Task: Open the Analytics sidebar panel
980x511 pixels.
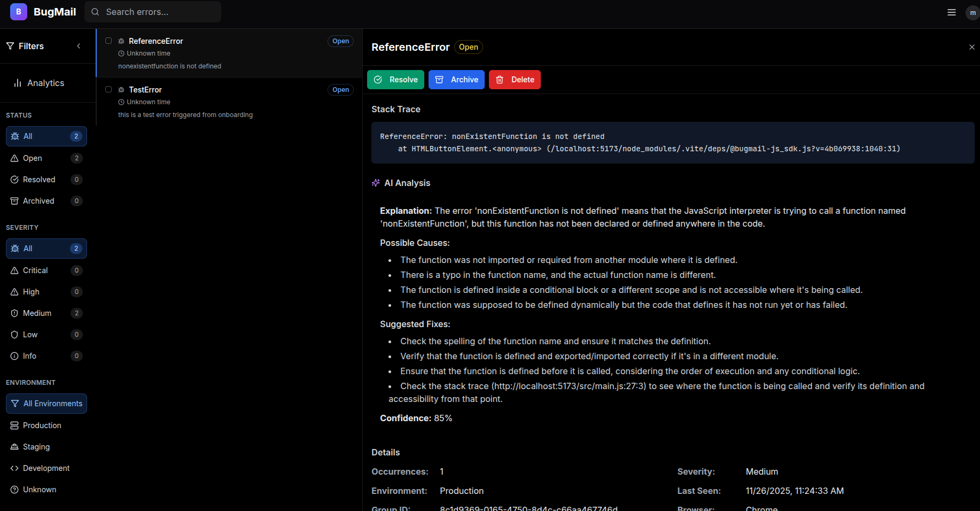Action: pyautogui.click(x=45, y=83)
